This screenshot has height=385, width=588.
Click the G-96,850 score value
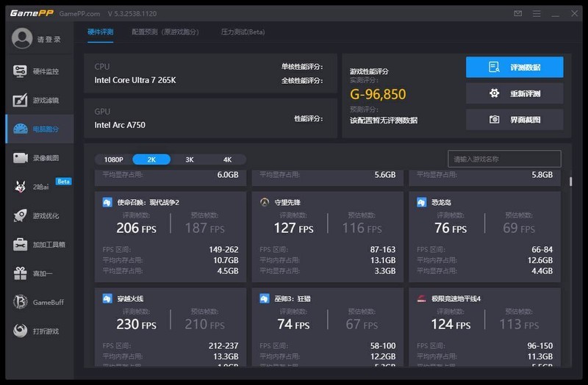(378, 94)
